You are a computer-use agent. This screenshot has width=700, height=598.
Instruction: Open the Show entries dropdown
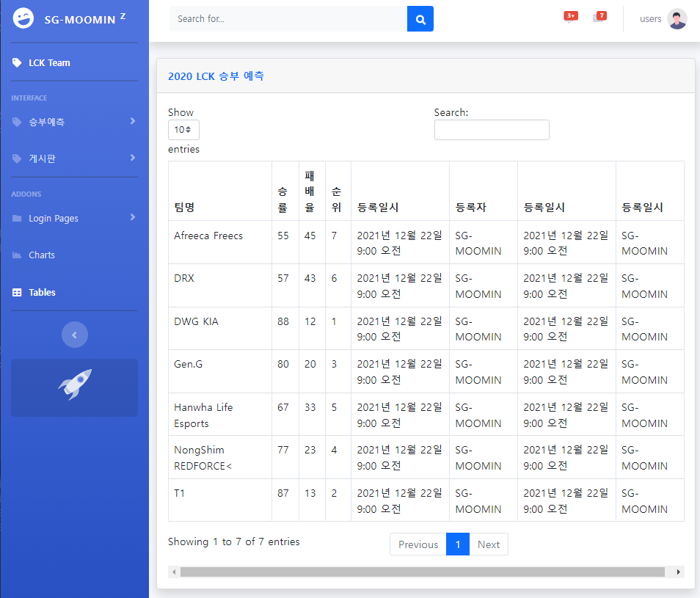[183, 130]
